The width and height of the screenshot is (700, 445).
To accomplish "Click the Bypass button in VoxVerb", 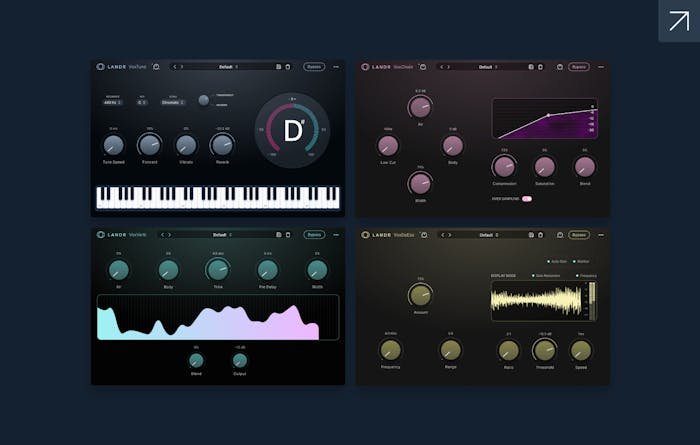I will (x=314, y=235).
